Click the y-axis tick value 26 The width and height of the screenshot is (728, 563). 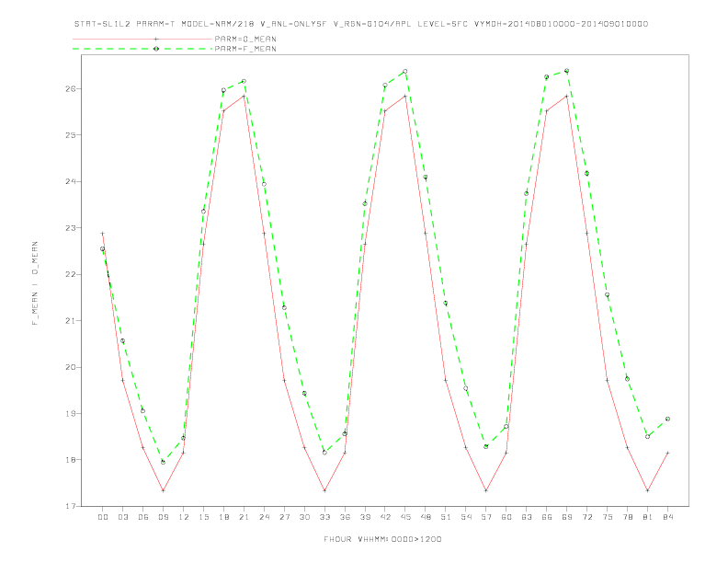[x=71, y=88]
